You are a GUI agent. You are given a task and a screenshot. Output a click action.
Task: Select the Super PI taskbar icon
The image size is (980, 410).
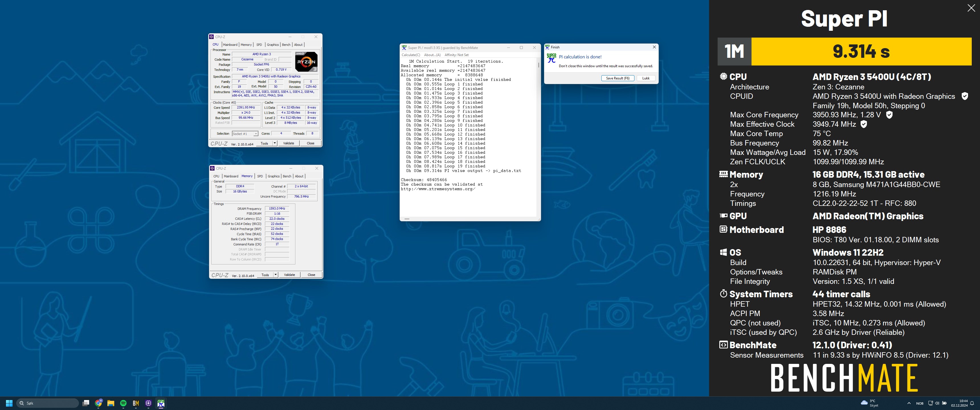click(161, 403)
